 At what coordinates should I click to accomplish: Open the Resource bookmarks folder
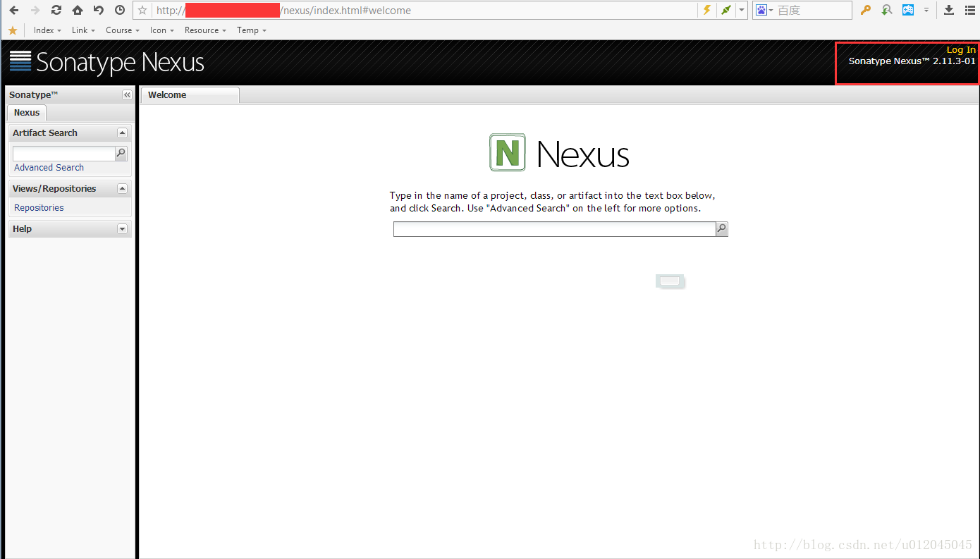205,30
